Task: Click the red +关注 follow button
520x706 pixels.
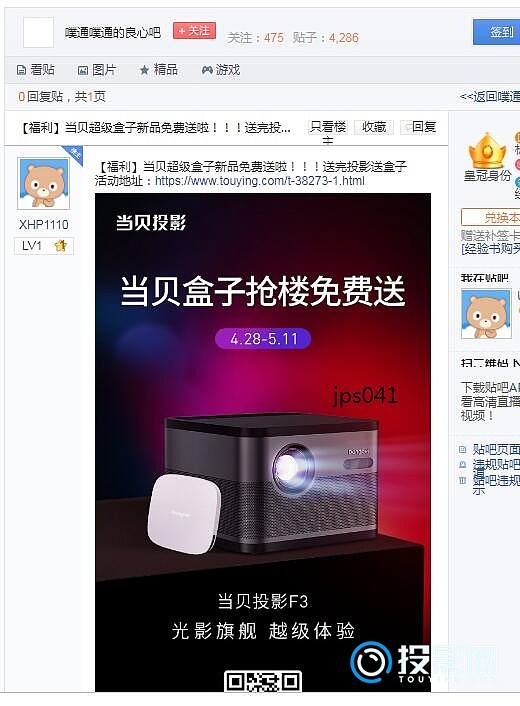Action: (194, 31)
